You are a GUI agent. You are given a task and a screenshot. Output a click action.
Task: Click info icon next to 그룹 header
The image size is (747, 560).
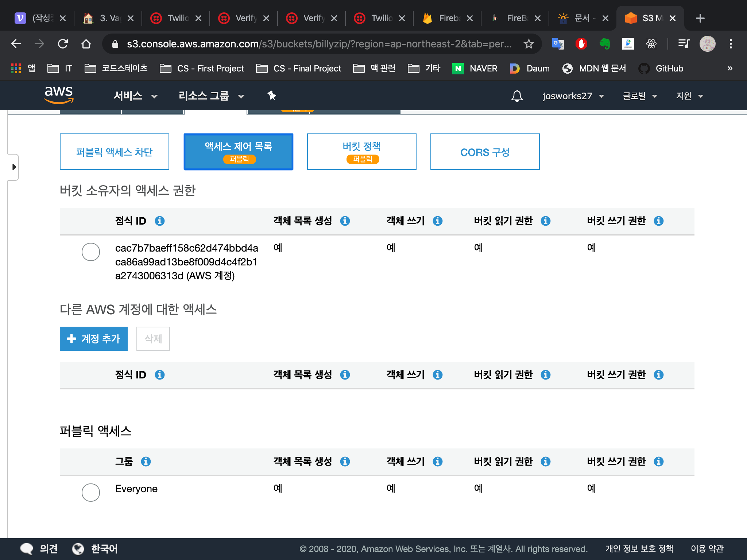pos(146,462)
